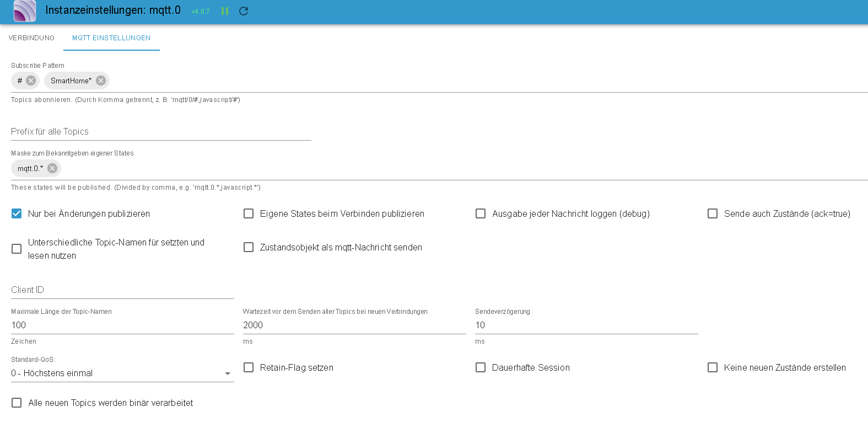Screen dimensions: 868x433
Task: Click the 'Topics abonnieren' hint text
Action: (x=126, y=100)
